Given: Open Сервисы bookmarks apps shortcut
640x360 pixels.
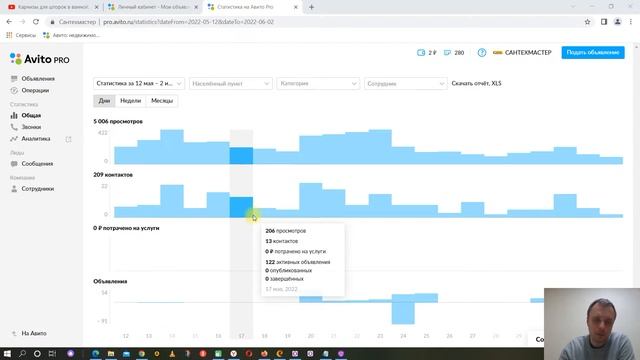Looking at the screenshot, I should click(x=21, y=35).
